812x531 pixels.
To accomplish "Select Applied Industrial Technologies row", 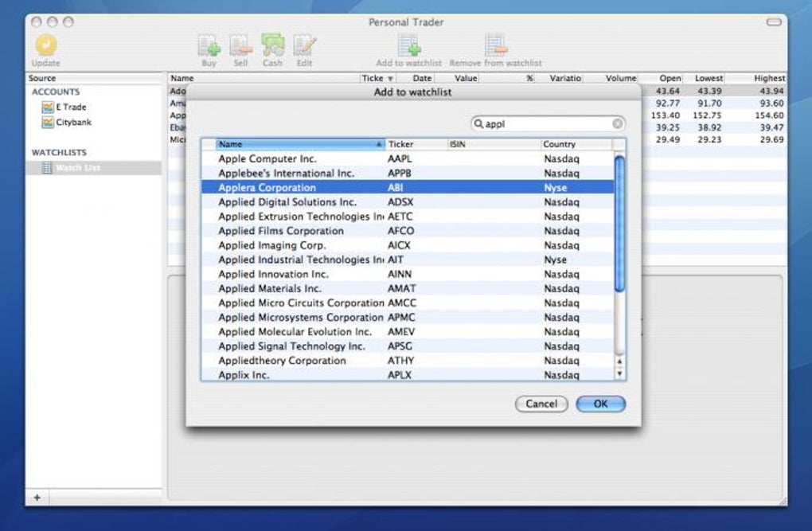I will click(407, 260).
